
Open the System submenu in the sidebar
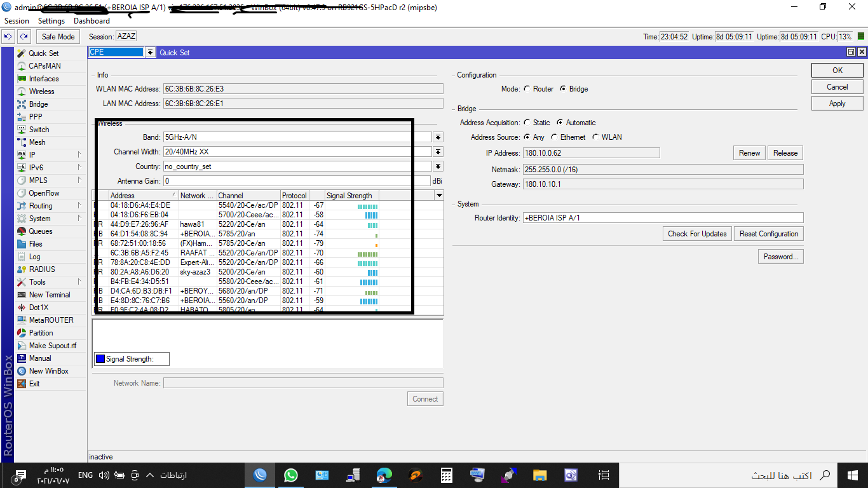click(51, 219)
